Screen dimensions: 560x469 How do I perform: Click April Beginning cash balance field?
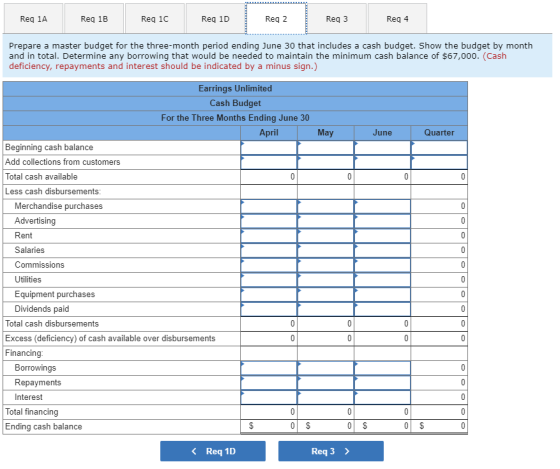269,148
